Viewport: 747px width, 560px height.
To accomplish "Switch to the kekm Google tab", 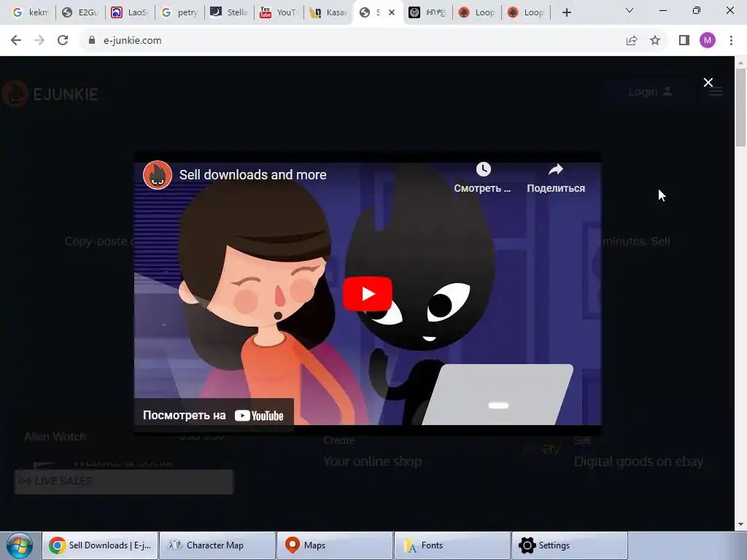I will pos(31,12).
